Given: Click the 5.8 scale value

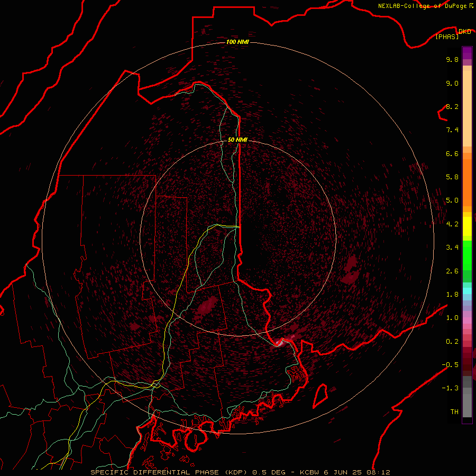Looking at the screenshot, I should 452,177.
